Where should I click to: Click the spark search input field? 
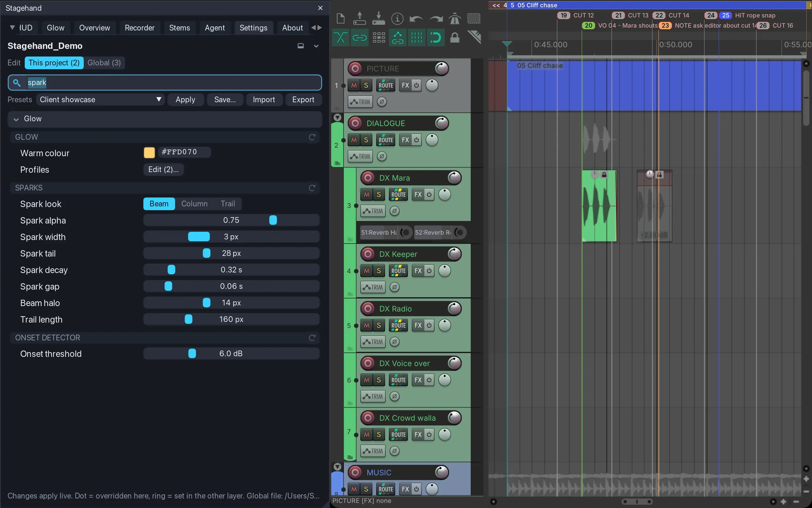pyautogui.click(x=165, y=82)
